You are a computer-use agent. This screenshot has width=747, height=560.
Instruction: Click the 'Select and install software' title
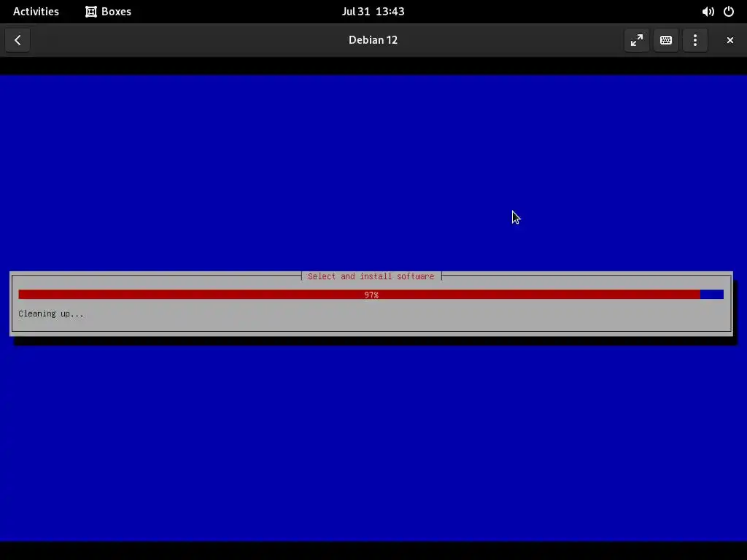(371, 276)
